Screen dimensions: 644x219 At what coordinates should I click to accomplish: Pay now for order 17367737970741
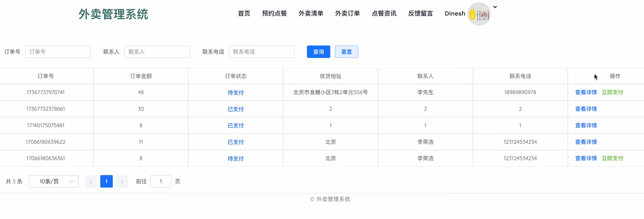[x=612, y=93]
